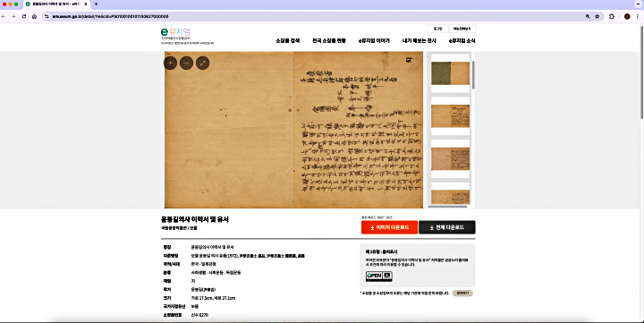
Task: Select the third thumbnail in the strip
Action: coord(450,158)
